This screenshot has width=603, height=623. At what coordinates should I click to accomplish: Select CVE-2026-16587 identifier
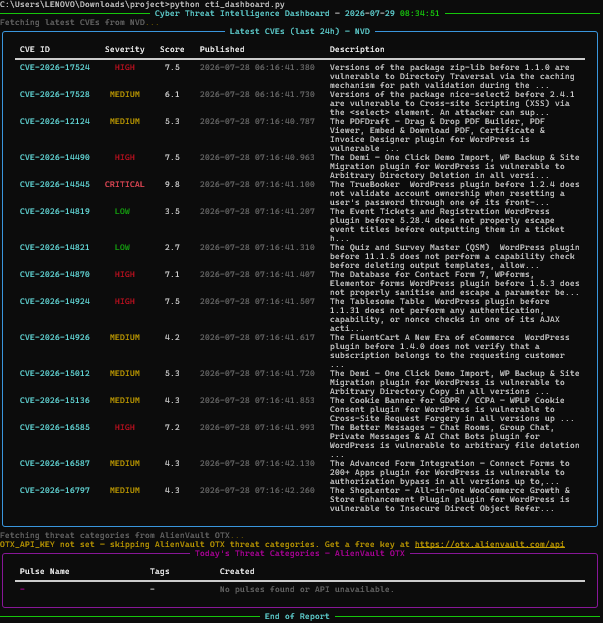[x=55, y=463]
